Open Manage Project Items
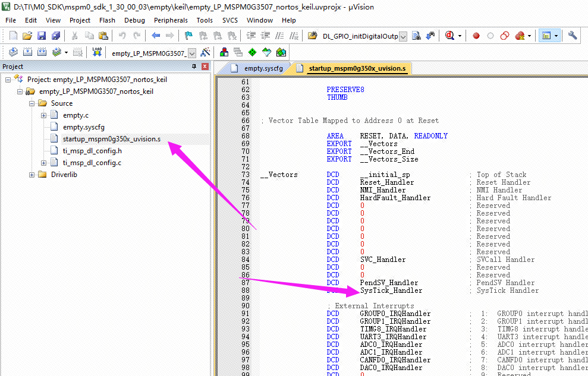This screenshot has height=376, width=588. (224, 52)
